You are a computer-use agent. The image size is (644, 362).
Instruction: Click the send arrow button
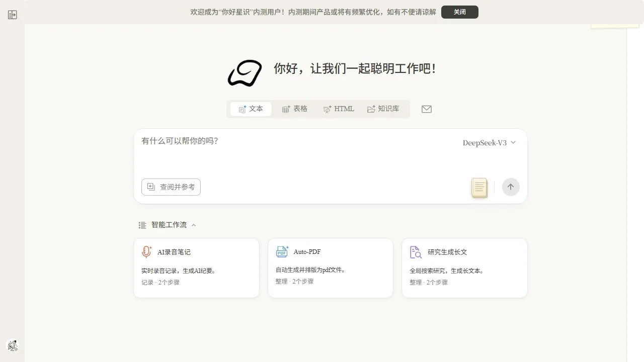pos(511,187)
